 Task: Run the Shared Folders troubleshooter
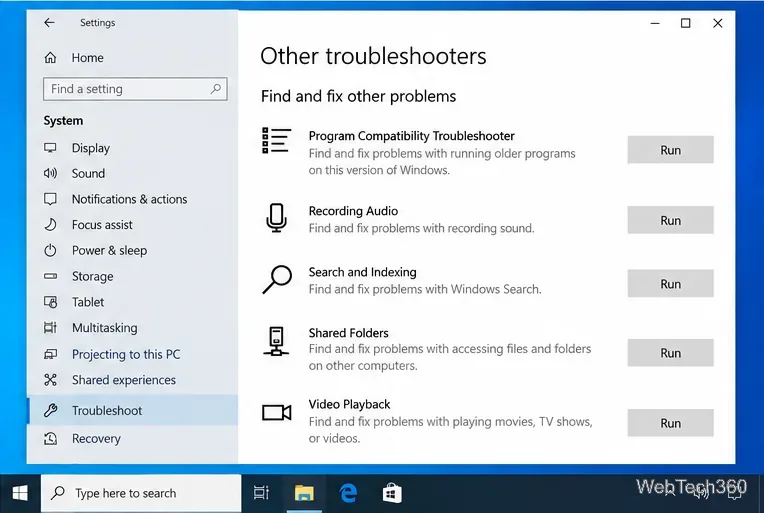670,353
